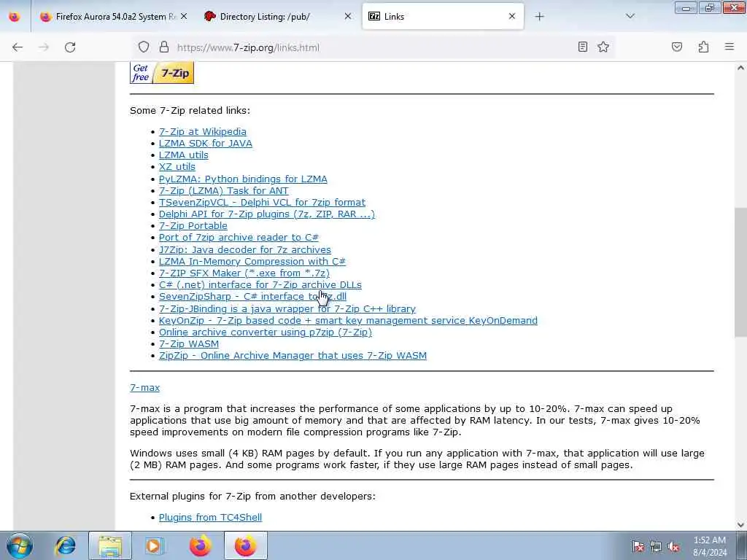Select the Links tab

[443, 17]
